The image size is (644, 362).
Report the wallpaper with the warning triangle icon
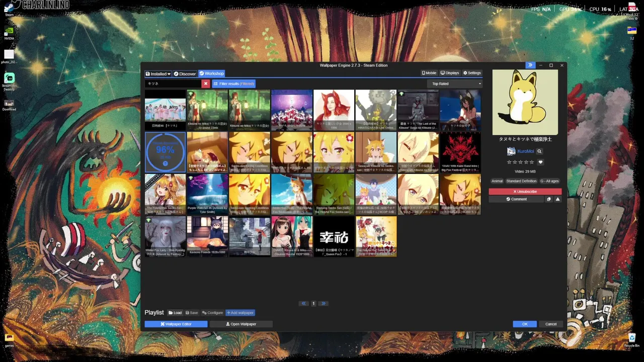click(557, 199)
